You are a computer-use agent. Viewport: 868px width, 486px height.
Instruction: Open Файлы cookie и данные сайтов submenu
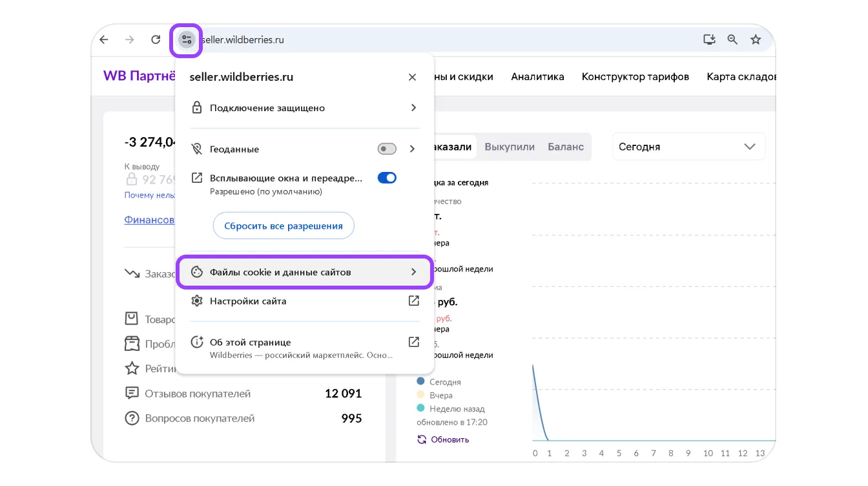point(304,272)
